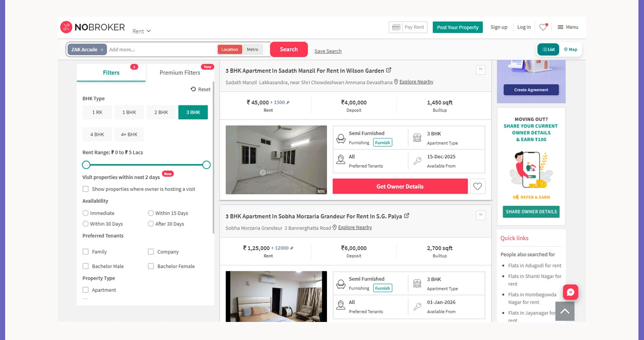Open Wilson Garden listing external link icon

(389, 69)
